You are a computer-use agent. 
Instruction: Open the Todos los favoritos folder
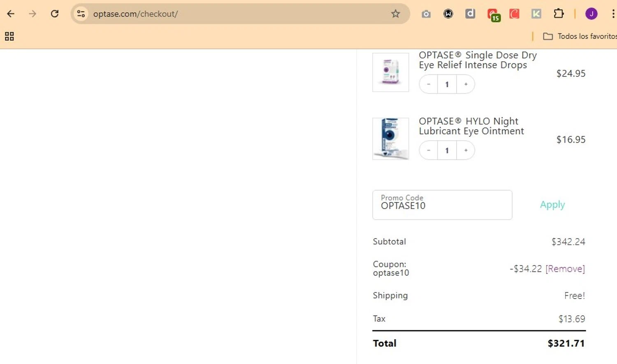click(580, 36)
